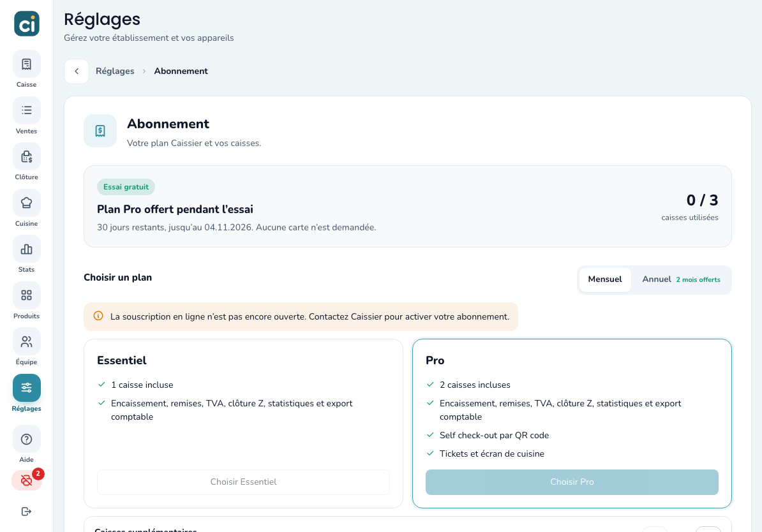The height and width of the screenshot is (532, 762).
Task: Open the Stats bar chart icon
Action: pyautogui.click(x=27, y=249)
